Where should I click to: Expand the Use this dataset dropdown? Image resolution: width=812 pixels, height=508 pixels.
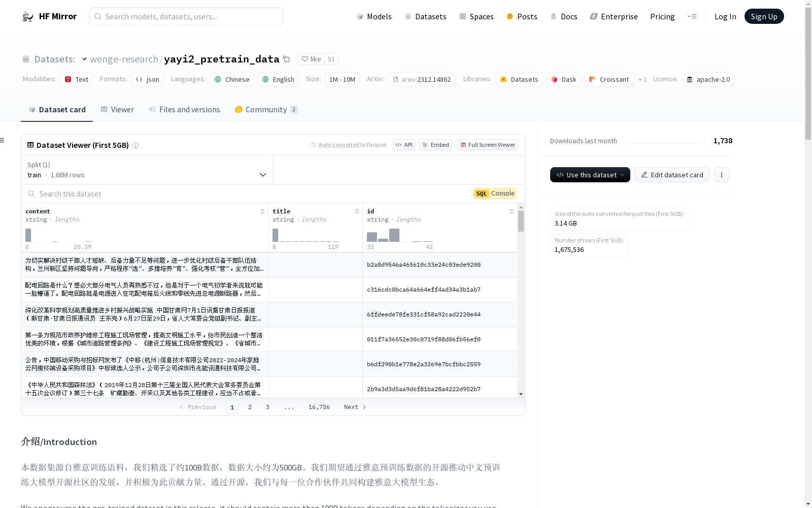[x=590, y=175]
